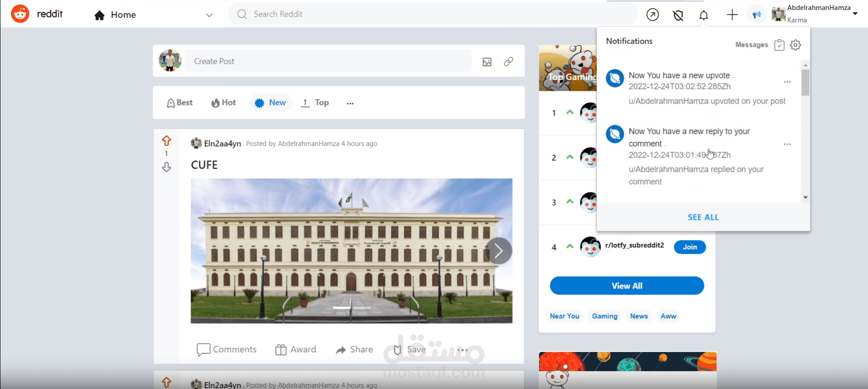This screenshot has width=868, height=389.
Task: Click the rank 4 green up arrow
Action: click(x=570, y=247)
